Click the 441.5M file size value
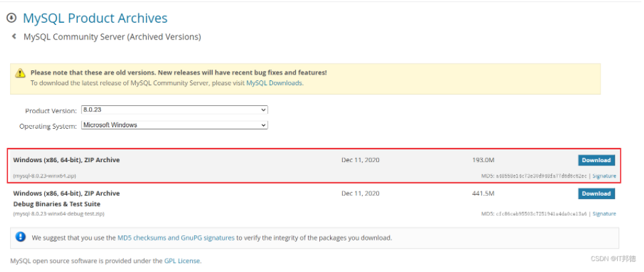644x272 pixels. pos(483,194)
